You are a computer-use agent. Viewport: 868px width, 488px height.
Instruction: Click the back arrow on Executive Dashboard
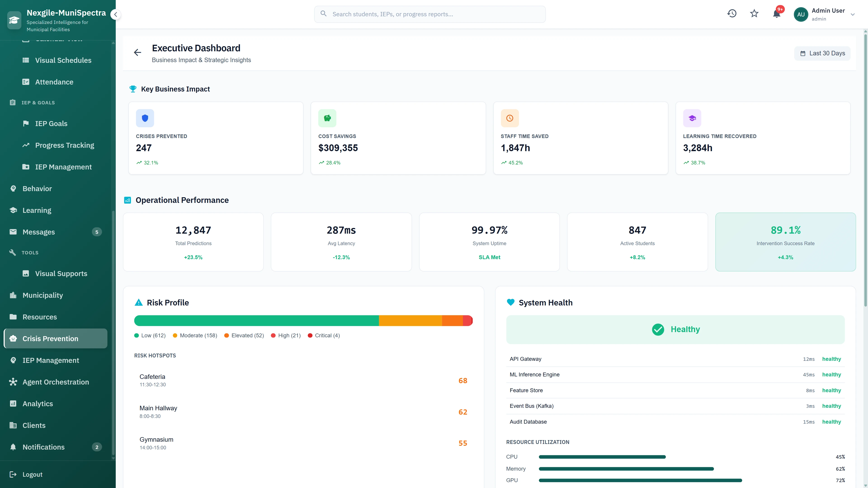(x=137, y=52)
